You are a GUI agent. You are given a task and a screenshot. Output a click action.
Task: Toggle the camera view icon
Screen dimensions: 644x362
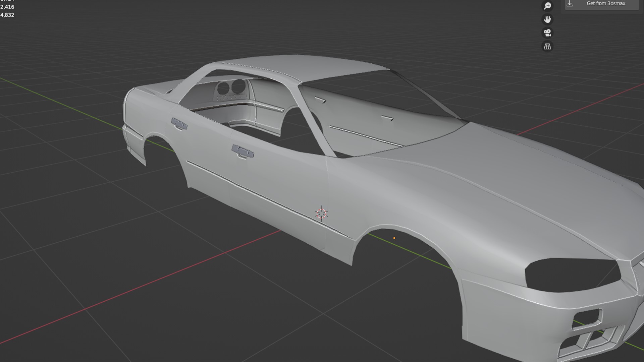click(x=547, y=33)
